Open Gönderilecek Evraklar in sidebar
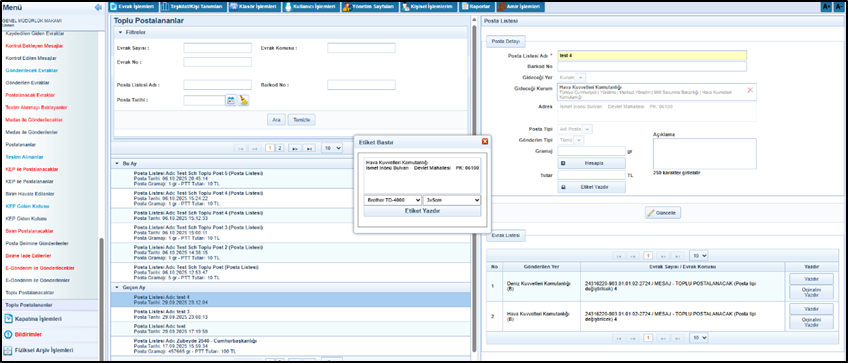848x363 pixels. tap(32, 70)
